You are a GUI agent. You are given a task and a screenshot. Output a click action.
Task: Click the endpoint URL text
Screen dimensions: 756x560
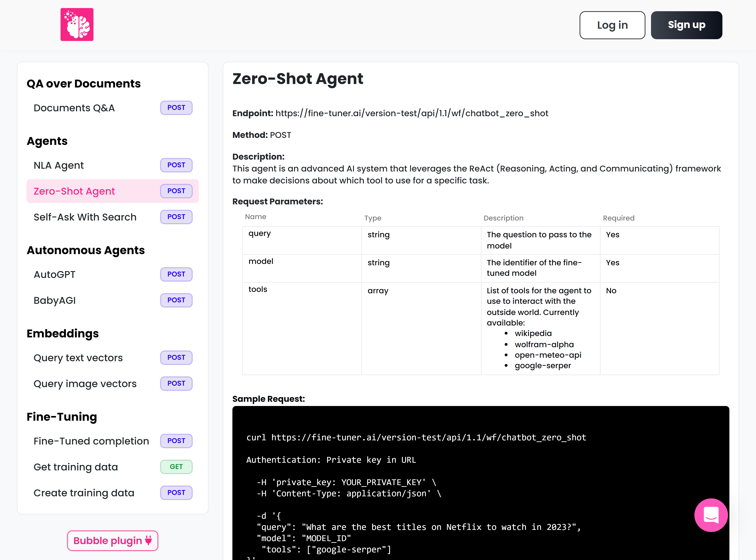point(412,113)
